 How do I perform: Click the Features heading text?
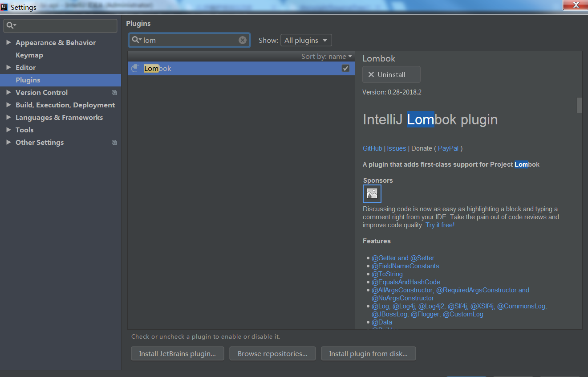point(377,241)
